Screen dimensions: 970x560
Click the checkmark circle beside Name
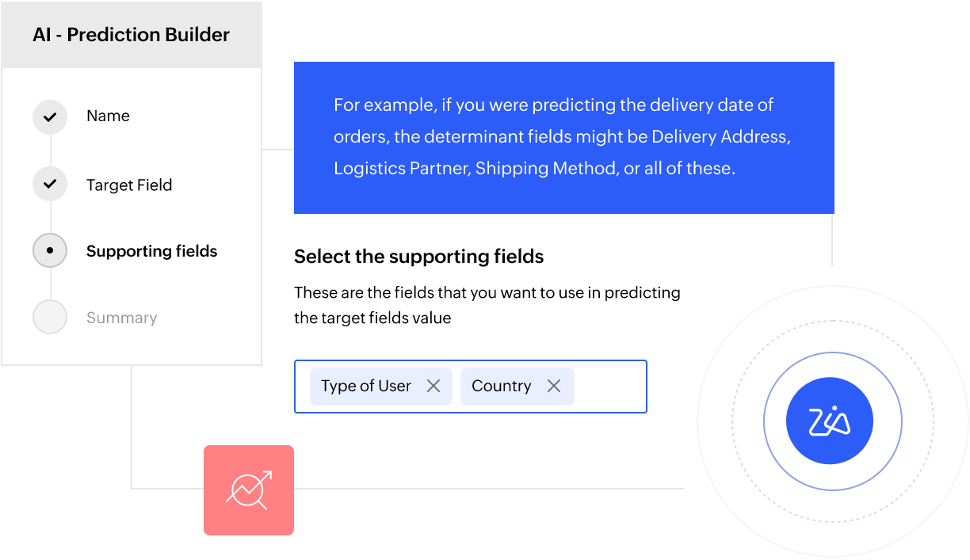(x=50, y=117)
